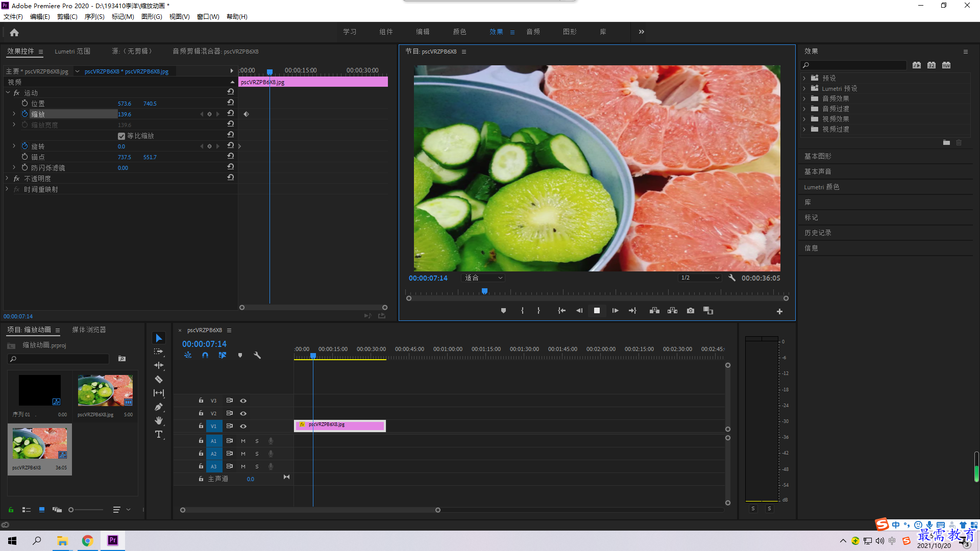Select the Pen tool
The image size is (980, 551).
click(159, 407)
